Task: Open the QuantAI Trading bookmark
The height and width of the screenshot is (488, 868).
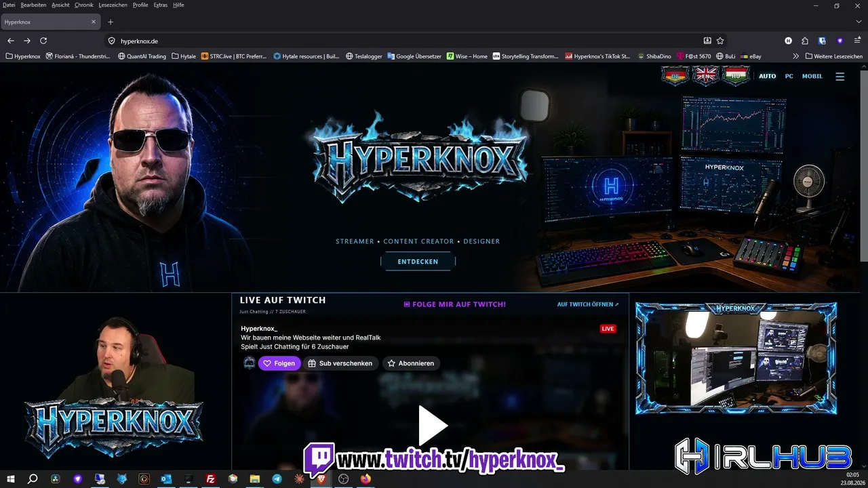Action: [142, 56]
